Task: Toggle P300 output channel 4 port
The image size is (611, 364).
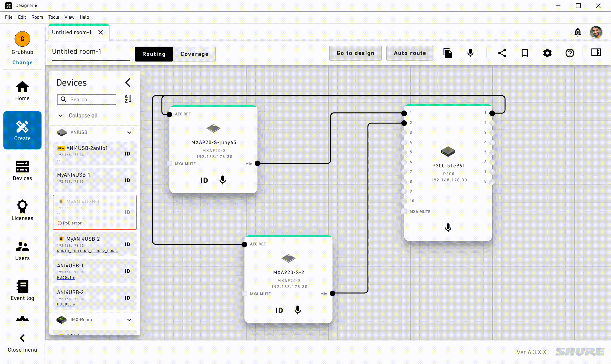Action: pyautogui.click(x=492, y=143)
